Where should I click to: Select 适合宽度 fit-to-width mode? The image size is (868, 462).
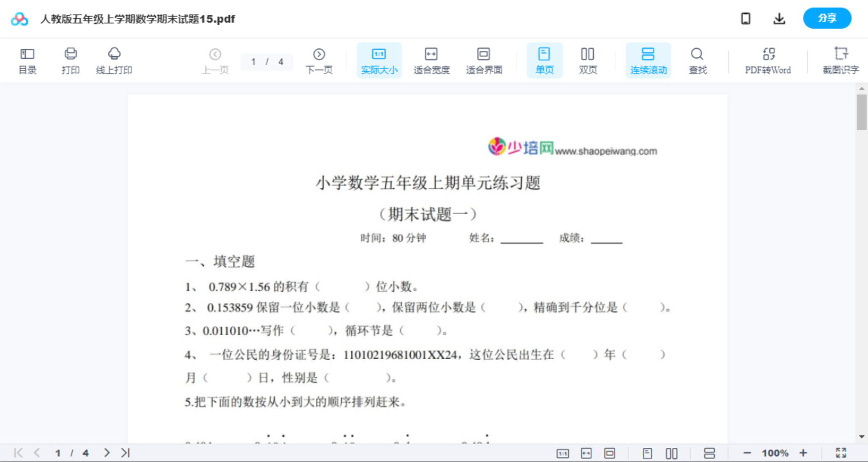tap(431, 60)
